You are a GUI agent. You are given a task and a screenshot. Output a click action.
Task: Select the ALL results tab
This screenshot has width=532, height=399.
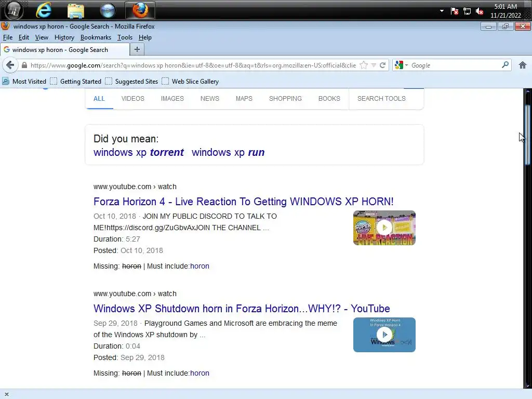click(x=99, y=98)
